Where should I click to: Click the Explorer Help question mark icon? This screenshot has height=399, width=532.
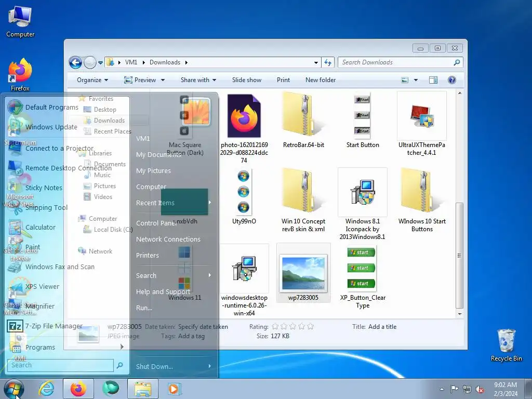(451, 80)
